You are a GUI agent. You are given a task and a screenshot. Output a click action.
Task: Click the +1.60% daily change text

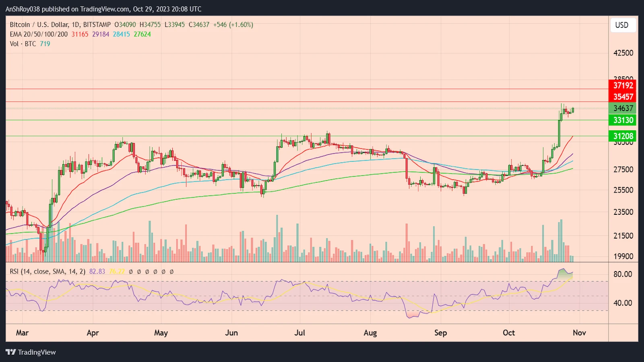pyautogui.click(x=242, y=24)
